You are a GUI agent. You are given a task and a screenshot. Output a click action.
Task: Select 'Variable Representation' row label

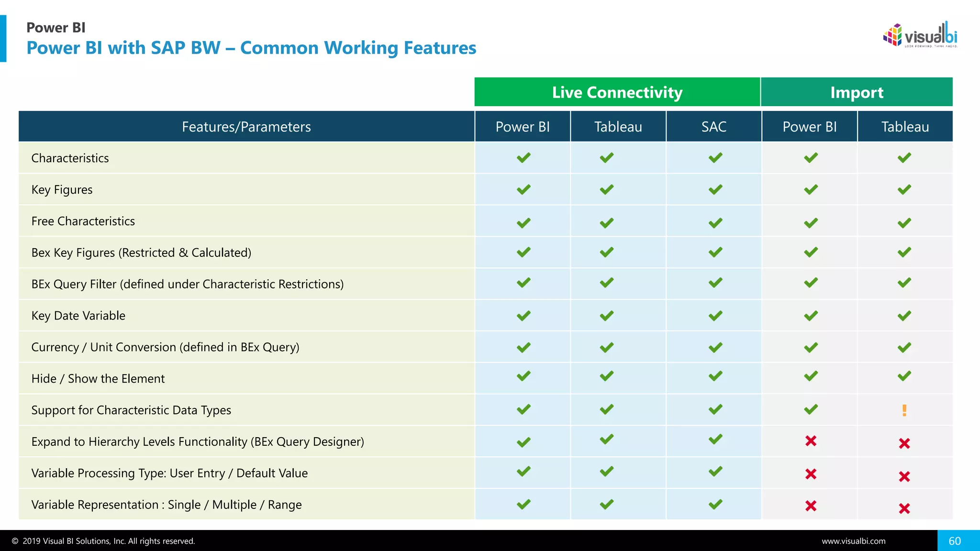[x=167, y=505]
